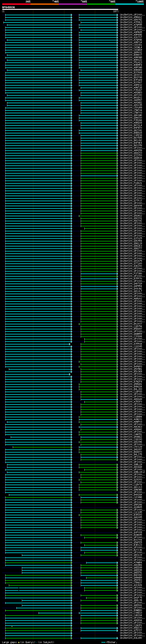Image resolution: width=146 pixels, height=644 pixels.
Task: Click the purple ~60% identity legend segment
Action: [x=73, y=4]
